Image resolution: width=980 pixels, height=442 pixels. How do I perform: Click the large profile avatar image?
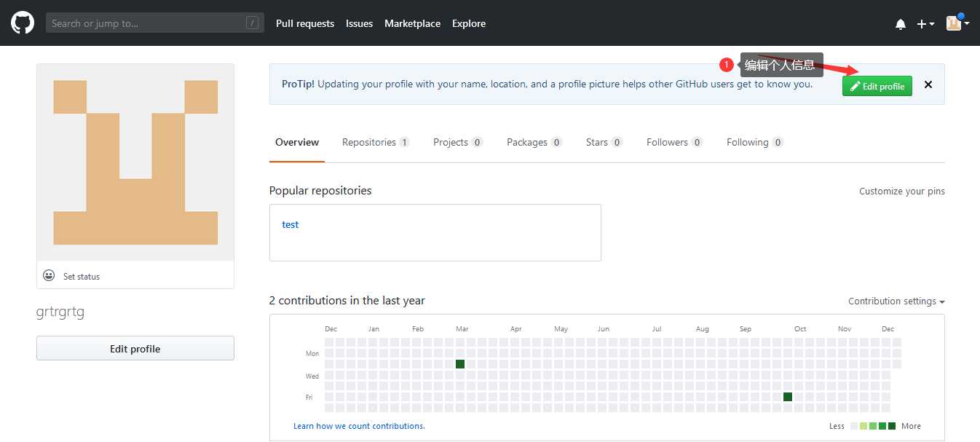pos(135,162)
